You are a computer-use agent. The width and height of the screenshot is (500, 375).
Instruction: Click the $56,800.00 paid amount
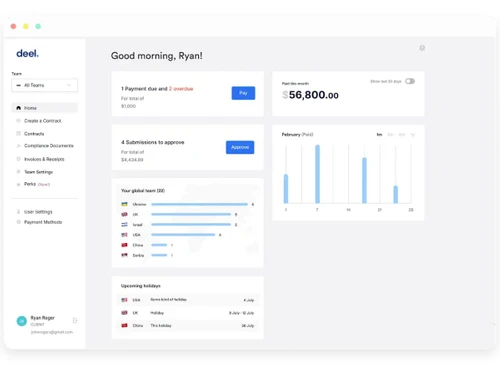tap(310, 95)
